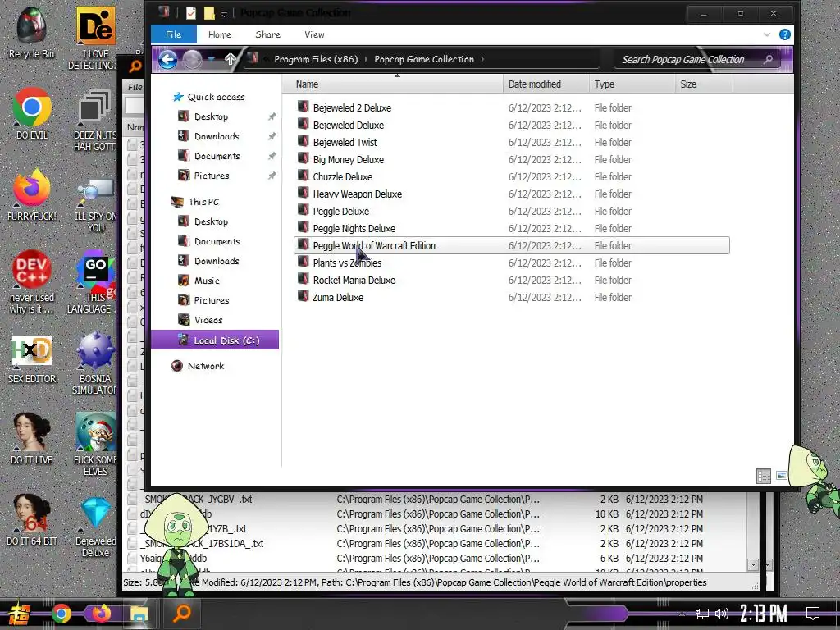Open the elf game desktop shortcut

(96, 445)
